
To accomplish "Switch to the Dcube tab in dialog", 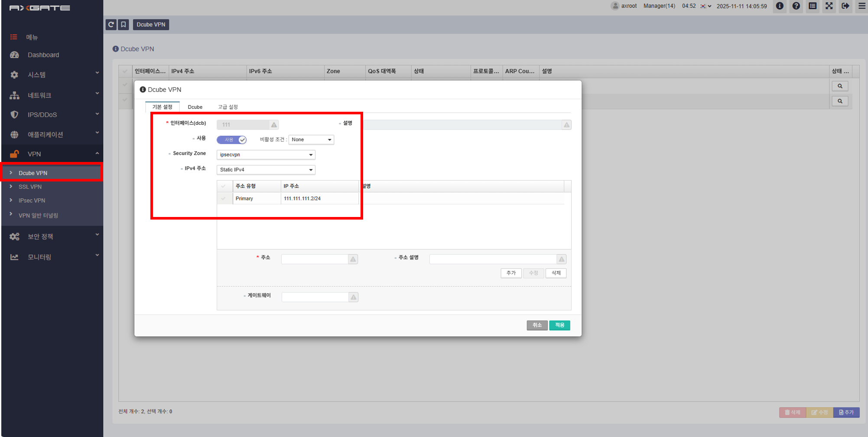I will [x=195, y=107].
